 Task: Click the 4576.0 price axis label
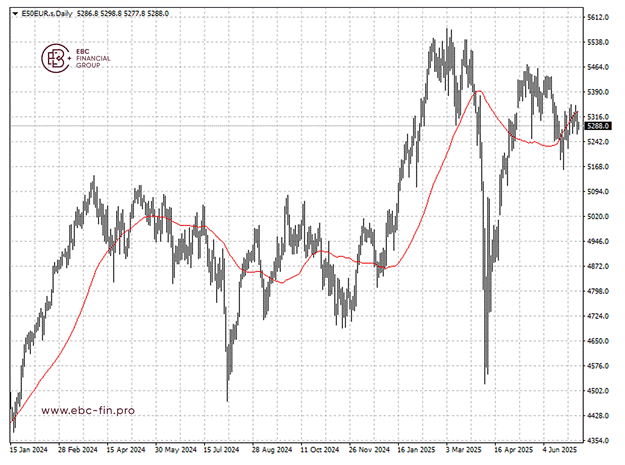click(x=598, y=366)
